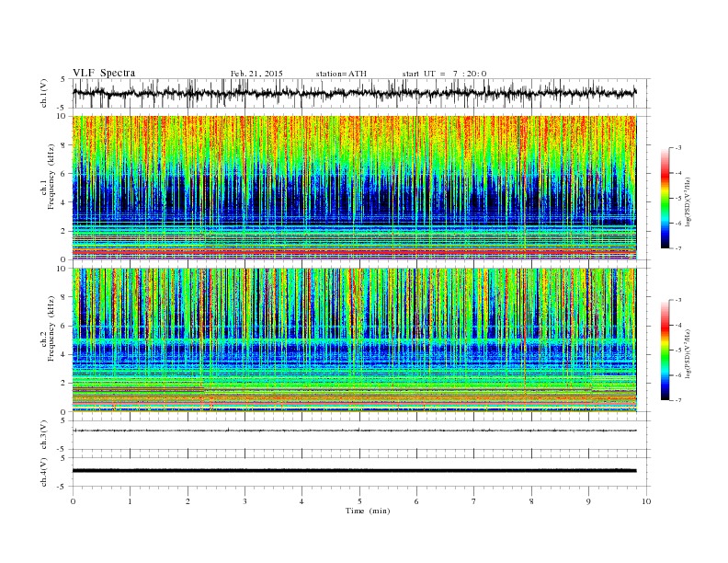728x563 pixels.
Task: Click the 'station=ATH' label
Action: pos(341,74)
